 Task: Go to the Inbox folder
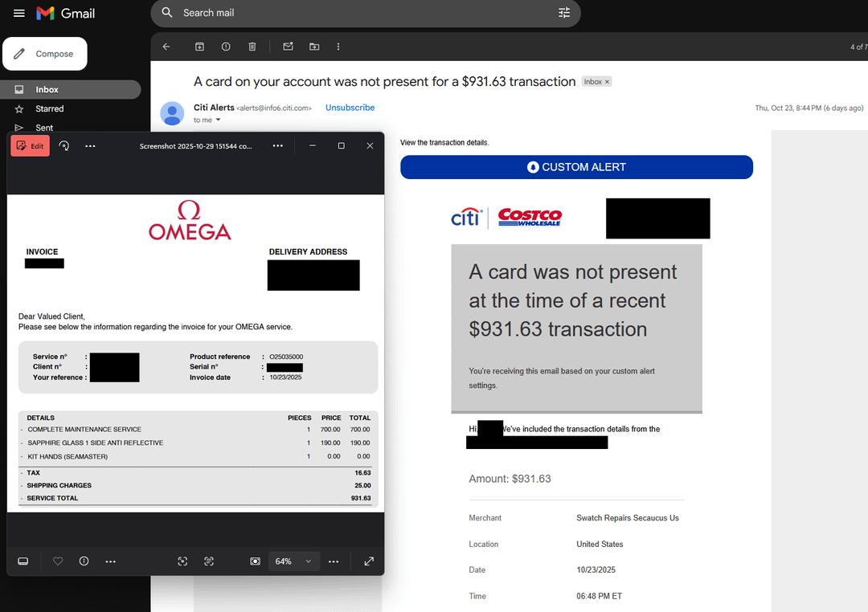coord(70,90)
